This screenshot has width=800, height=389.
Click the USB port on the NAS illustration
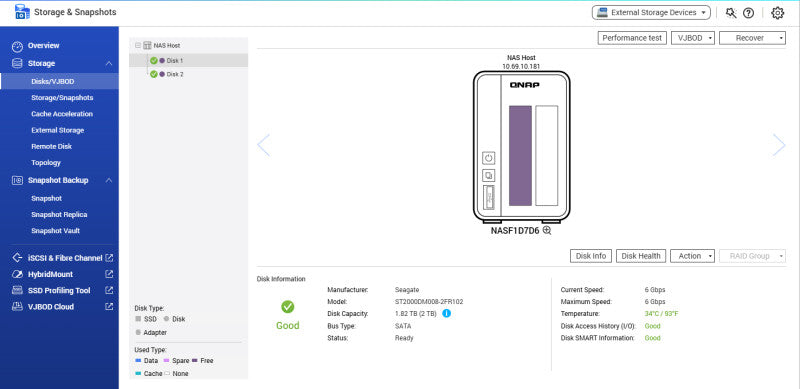pos(488,197)
